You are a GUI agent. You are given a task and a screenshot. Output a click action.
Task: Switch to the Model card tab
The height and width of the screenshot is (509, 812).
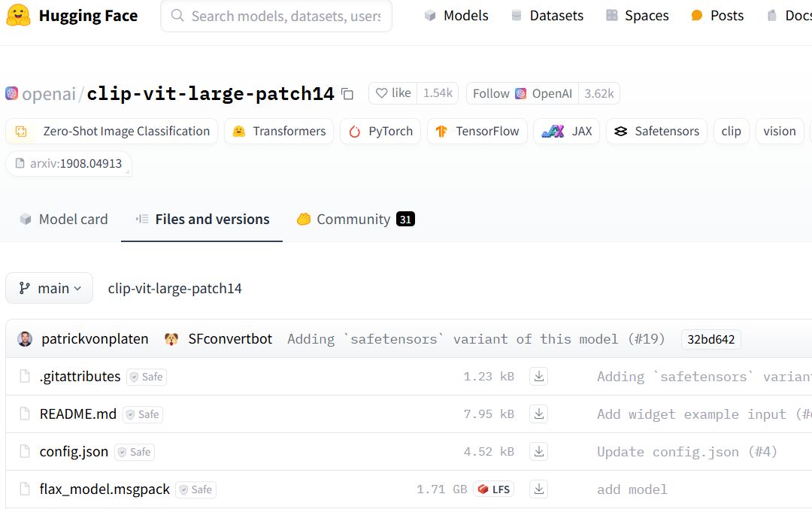point(63,219)
